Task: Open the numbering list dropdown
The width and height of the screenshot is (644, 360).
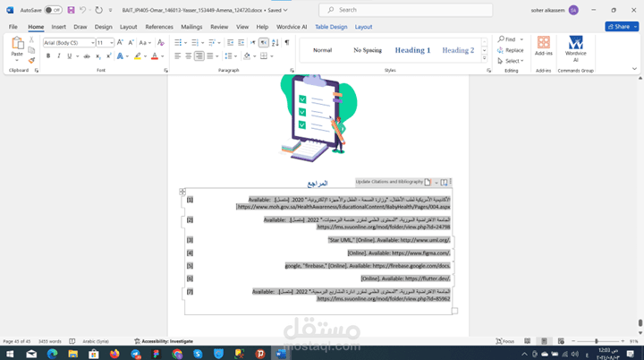Action: pyautogui.click(x=202, y=43)
